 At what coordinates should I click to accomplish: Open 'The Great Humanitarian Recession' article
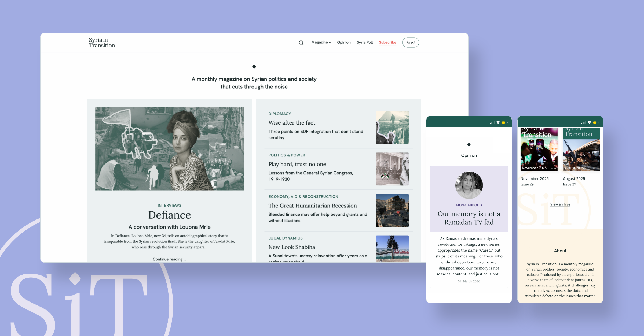pos(313,206)
